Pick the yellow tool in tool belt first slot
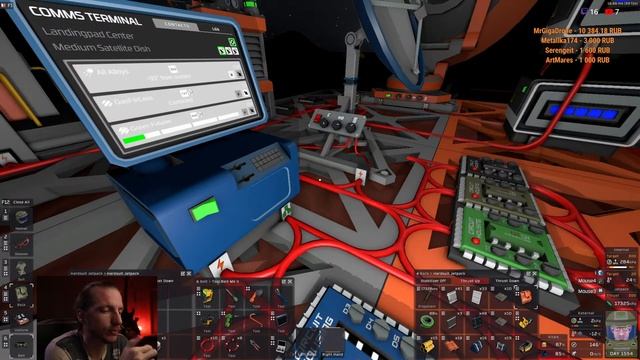 click(208, 296)
